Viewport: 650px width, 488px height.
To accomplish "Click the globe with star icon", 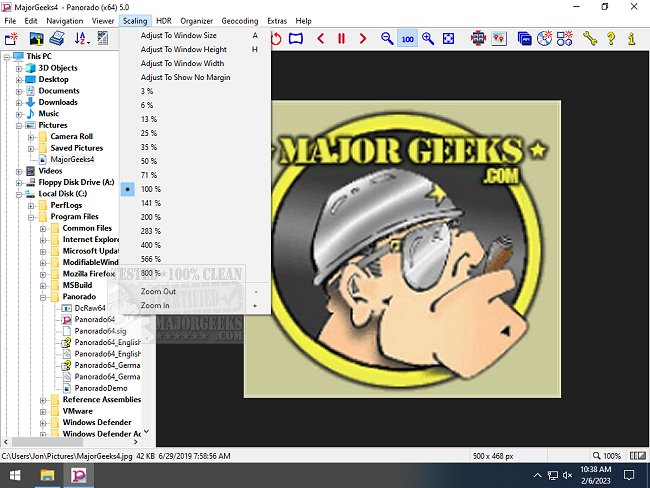I will [544, 39].
